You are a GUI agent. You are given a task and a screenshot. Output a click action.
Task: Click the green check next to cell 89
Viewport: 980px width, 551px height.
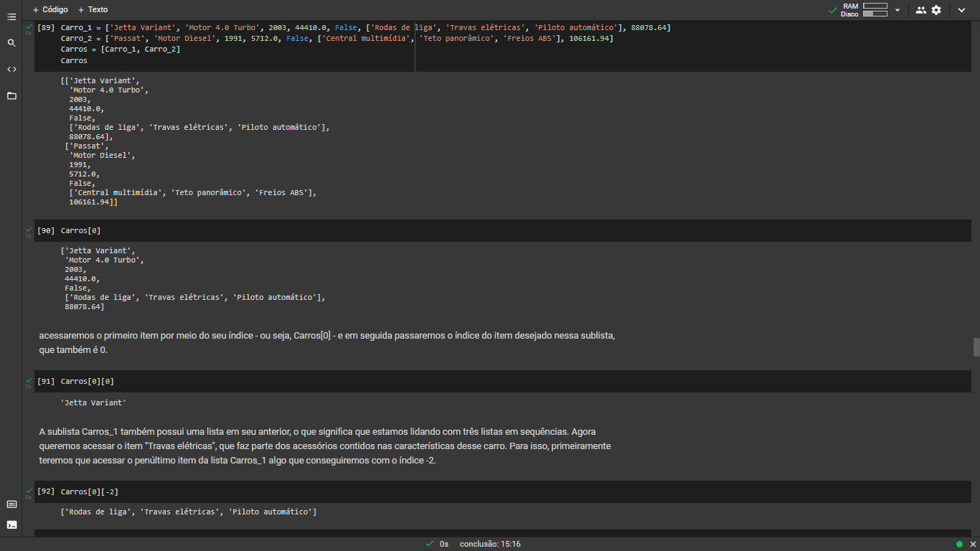pos(29,27)
